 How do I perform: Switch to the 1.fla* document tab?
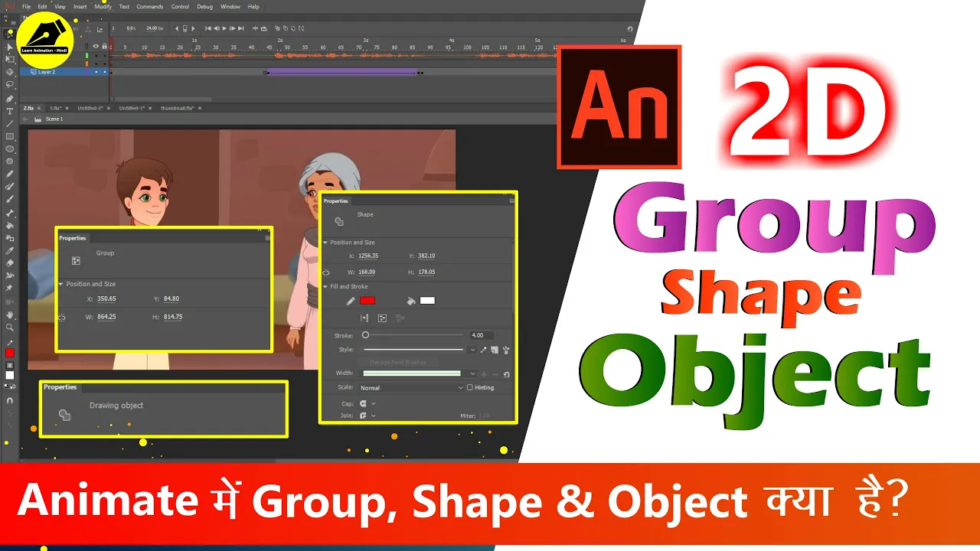click(x=55, y=108)
